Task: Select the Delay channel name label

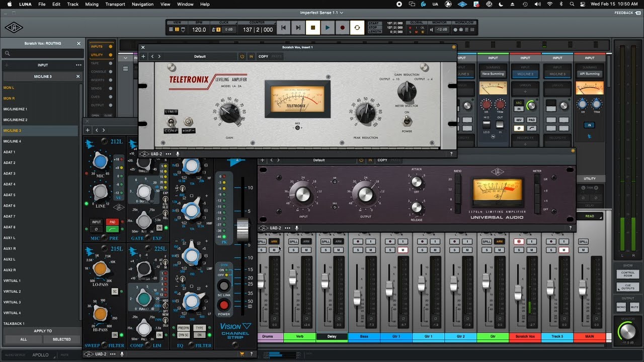Action: coord(332,336)
